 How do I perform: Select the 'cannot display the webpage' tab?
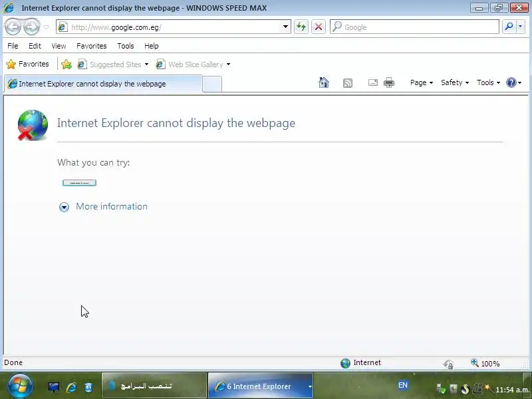103,84
